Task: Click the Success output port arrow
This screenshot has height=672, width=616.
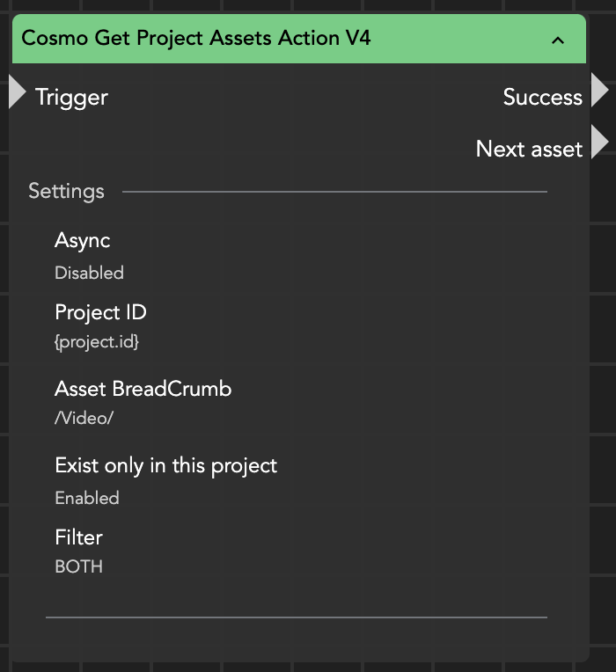Action: tap(599, 91)
